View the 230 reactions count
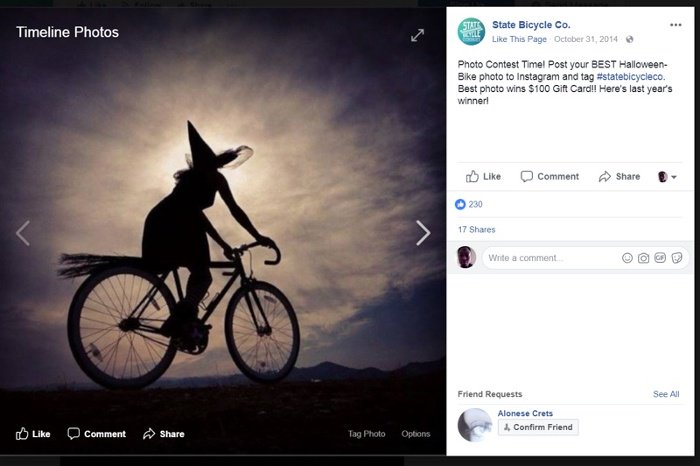 coord(475,204)
